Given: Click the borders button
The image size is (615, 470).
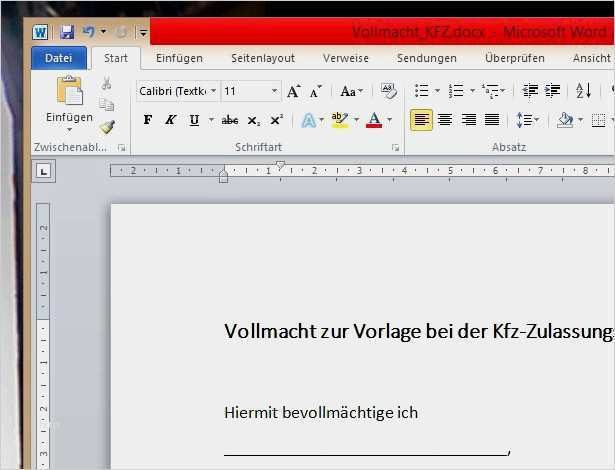Looking at the screenshot, I should click(598, 120).
